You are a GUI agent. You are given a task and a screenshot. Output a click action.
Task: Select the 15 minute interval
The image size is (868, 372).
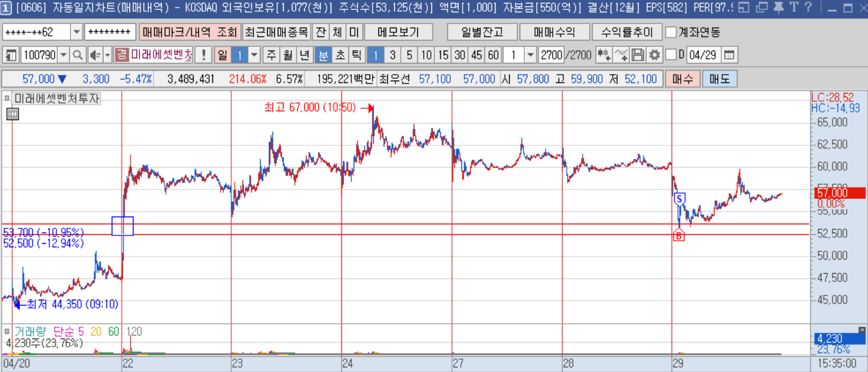point(443,55)
